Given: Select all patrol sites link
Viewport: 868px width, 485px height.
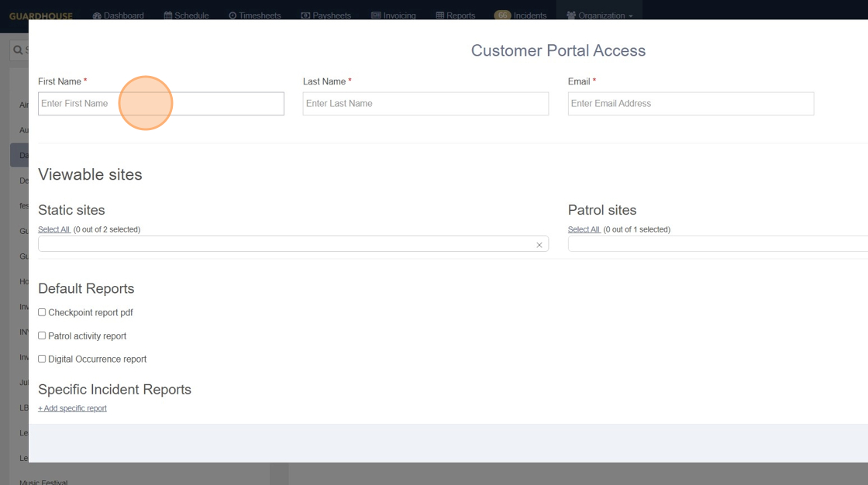Looking at the screenshot, I should point(584,229).
